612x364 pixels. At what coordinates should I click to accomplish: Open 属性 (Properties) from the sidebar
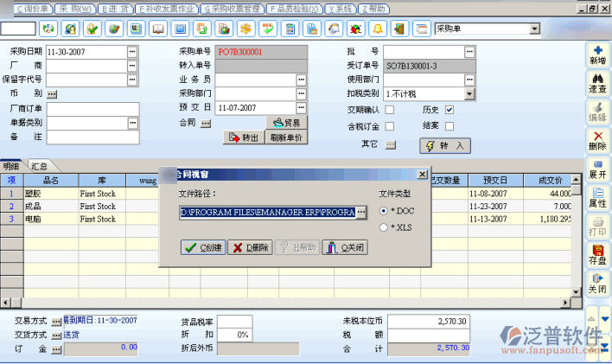pos(596,197)
